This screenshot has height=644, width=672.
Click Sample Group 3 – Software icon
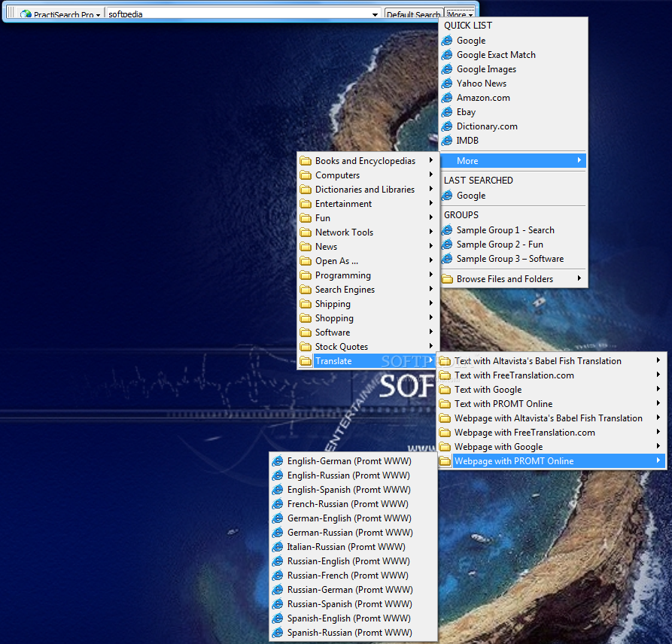(447, 259)
